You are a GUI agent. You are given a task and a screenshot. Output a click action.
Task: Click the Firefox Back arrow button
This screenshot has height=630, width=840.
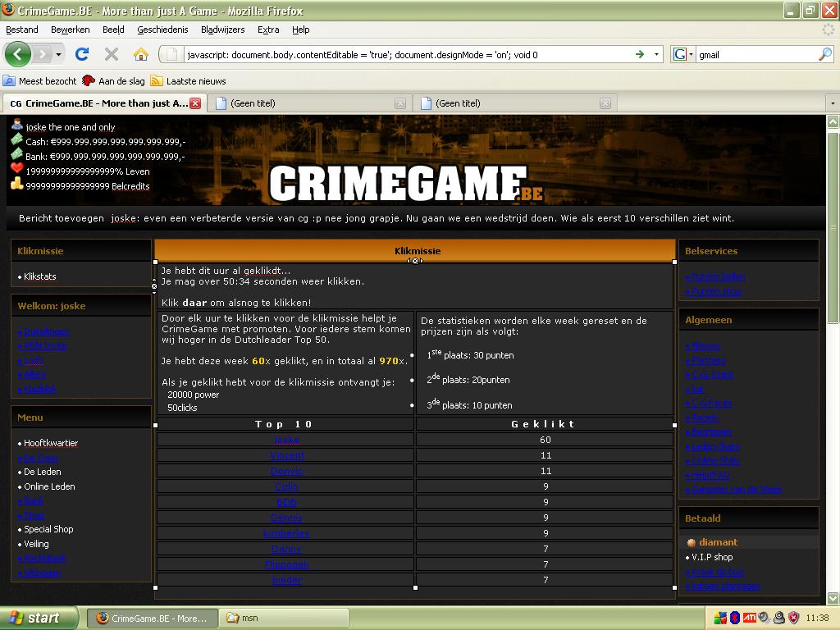[18, 54]
